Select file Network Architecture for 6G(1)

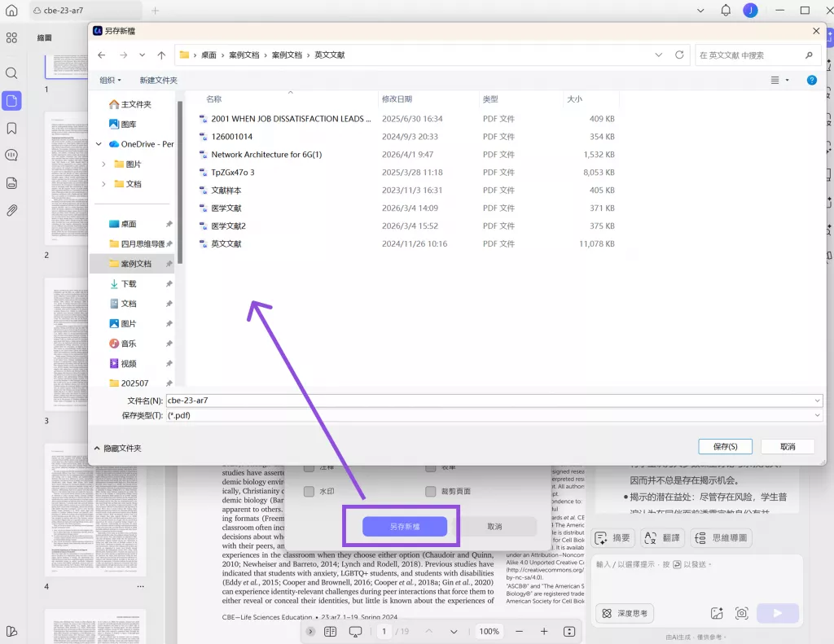coord(266,155)
